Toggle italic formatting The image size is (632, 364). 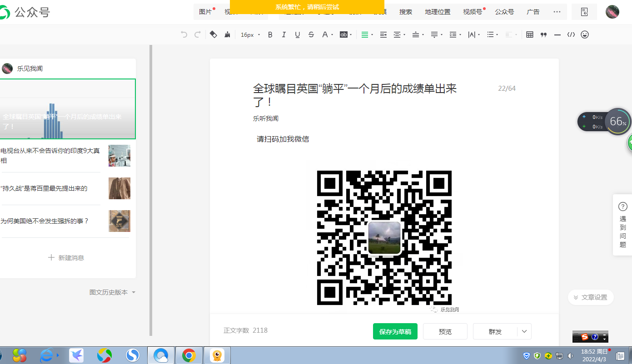(x=284, y=34)
